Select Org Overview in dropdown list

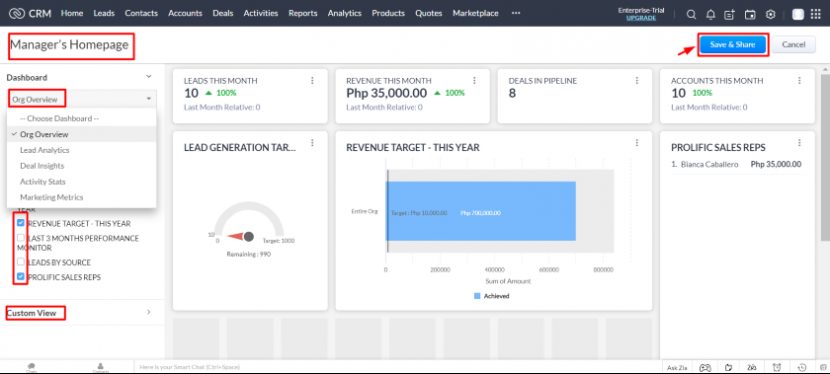pyautogui.click(x=82, y=134)
